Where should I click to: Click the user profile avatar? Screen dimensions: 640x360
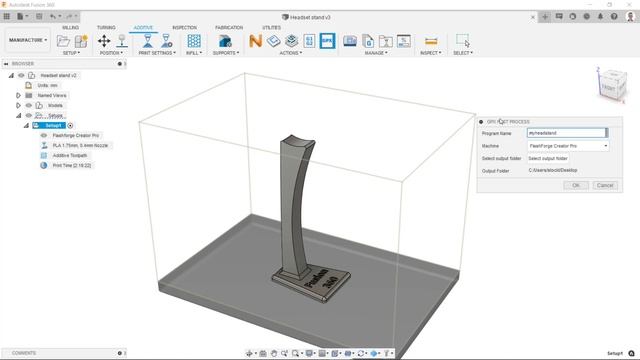click(x=631, y=16)
